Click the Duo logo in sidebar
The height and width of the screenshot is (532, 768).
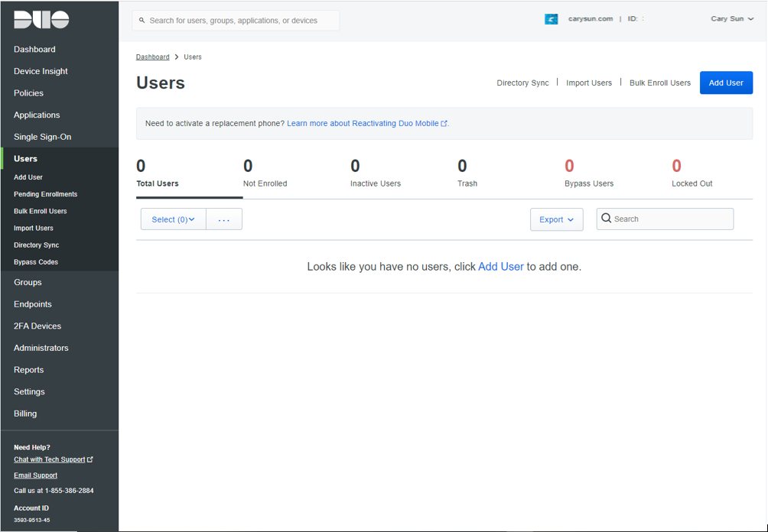tap(41, 20)
